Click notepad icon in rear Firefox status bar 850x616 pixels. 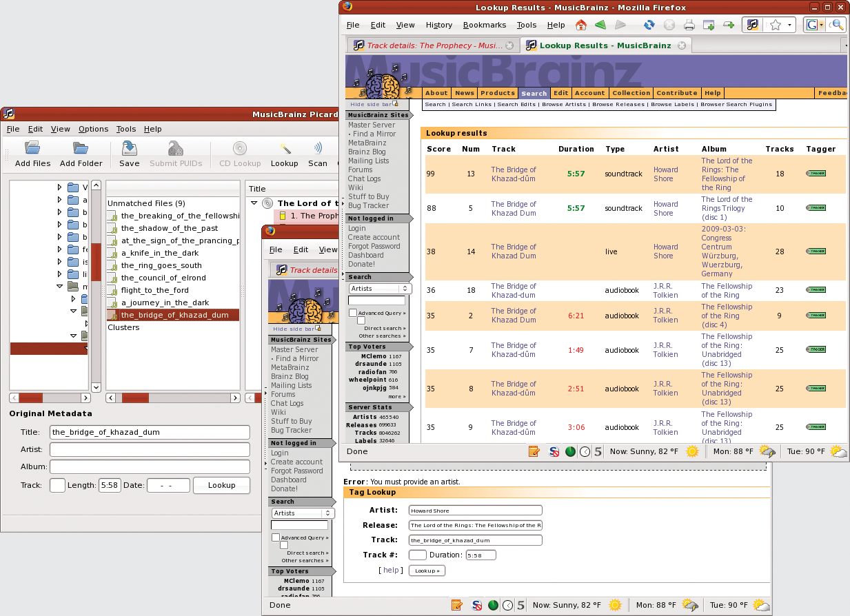point(456,605)
